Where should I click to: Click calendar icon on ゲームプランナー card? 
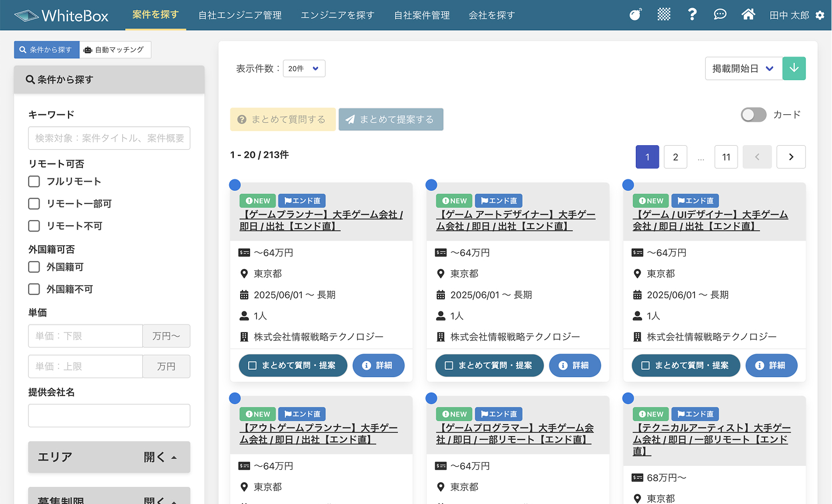[x=244, y=295]
